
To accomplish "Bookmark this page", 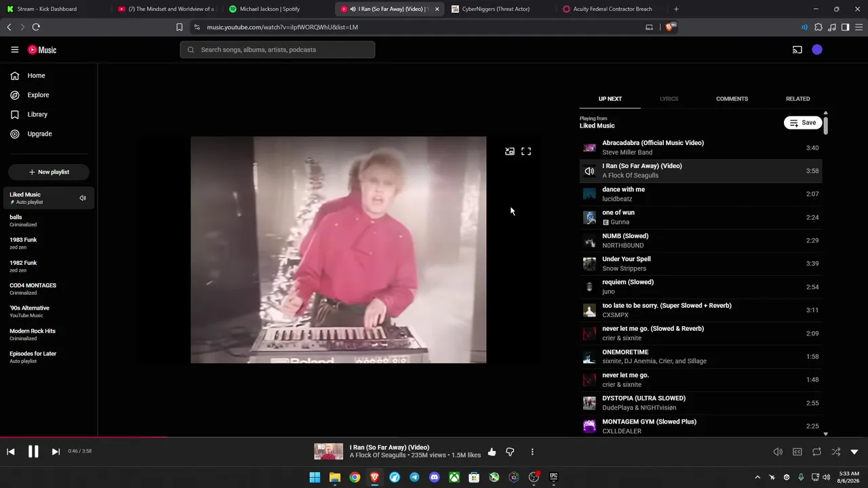I will [x=179, y=27].
